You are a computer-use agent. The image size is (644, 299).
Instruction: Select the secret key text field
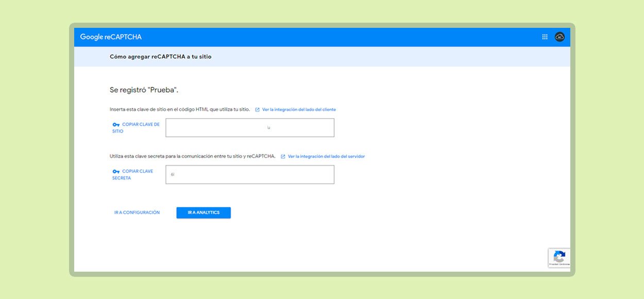(x=250, y=175)
